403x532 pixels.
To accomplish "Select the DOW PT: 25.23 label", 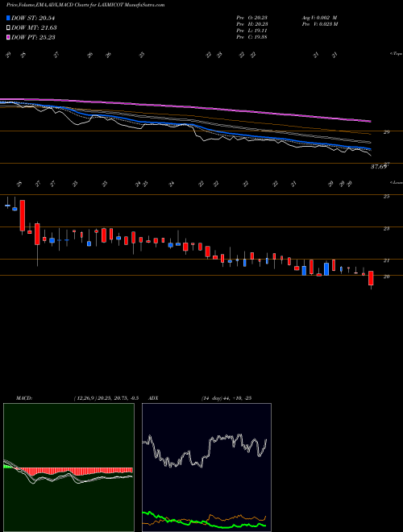I will pos(33,37).
